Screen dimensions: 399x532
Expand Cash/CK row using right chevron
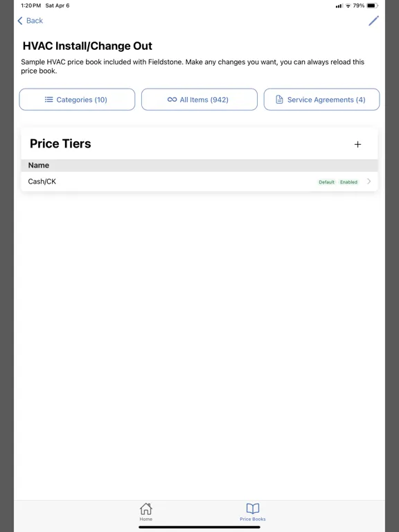369,181
